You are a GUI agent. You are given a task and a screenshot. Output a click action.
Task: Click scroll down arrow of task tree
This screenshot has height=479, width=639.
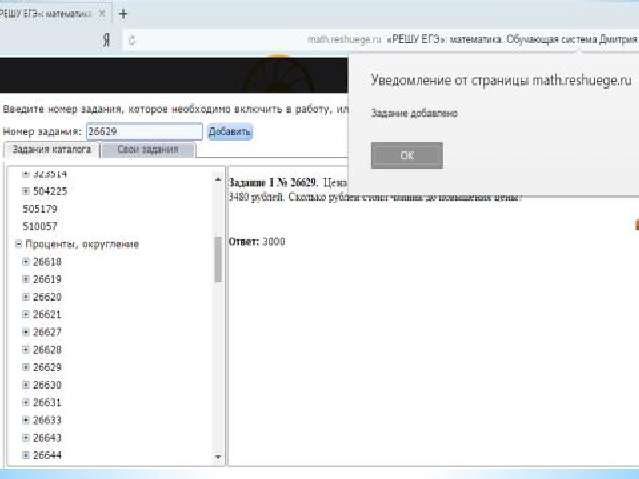pyautogui.click(x=218, y=457)
